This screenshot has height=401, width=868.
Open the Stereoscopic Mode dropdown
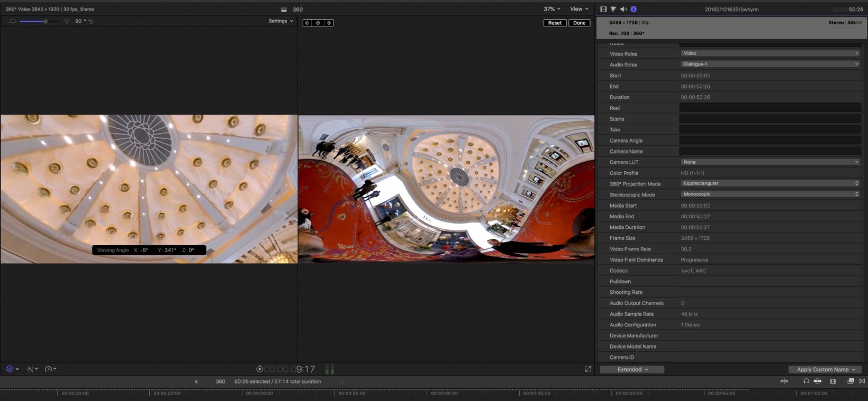click(x=770, y=194)
